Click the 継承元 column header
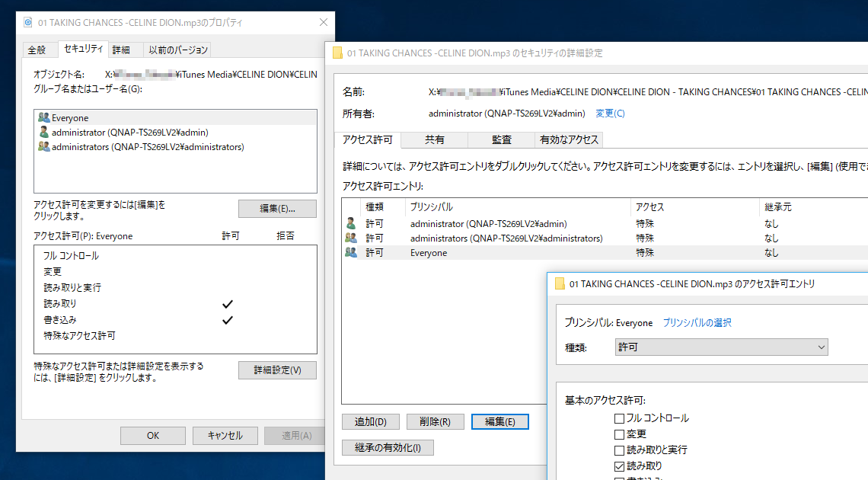Image resolution: width=868 pixels, height=480 pixels. coord(813,207)
